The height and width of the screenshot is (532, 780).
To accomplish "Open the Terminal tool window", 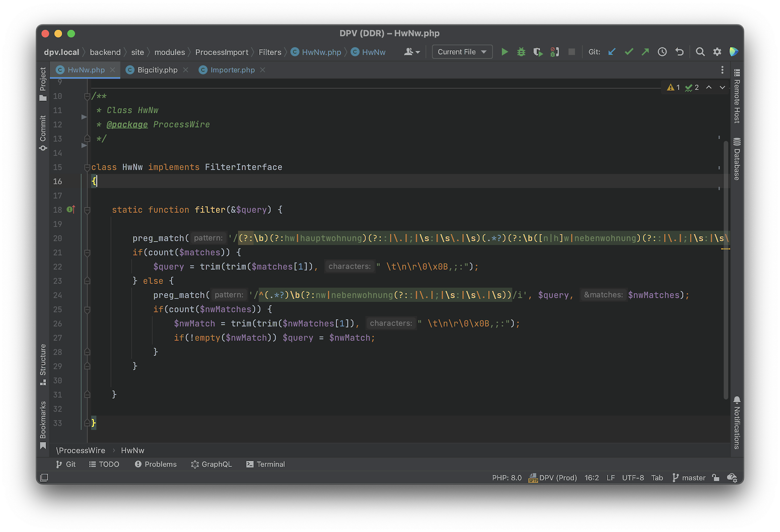I will coord(266,464).
